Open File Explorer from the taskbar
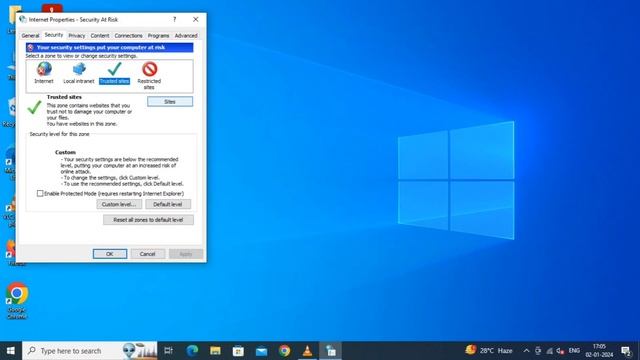Image resolution: width=640 pixels, height=360 pixels. pyautogui.click(x=215, y=351)
